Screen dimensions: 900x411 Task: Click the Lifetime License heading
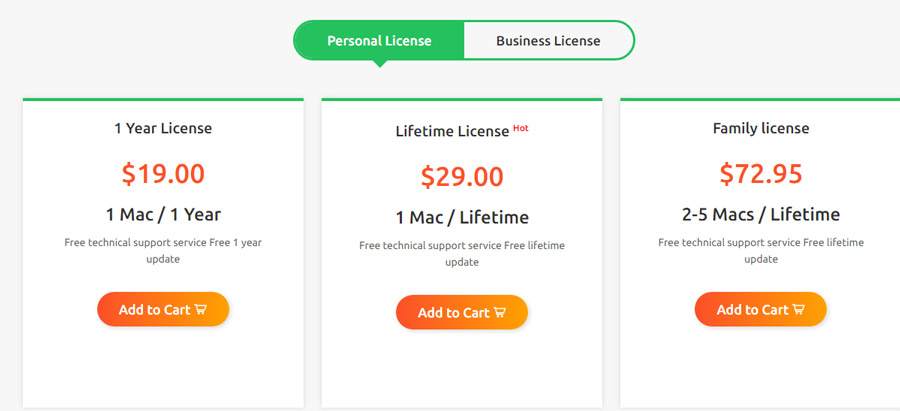(452, 131)
